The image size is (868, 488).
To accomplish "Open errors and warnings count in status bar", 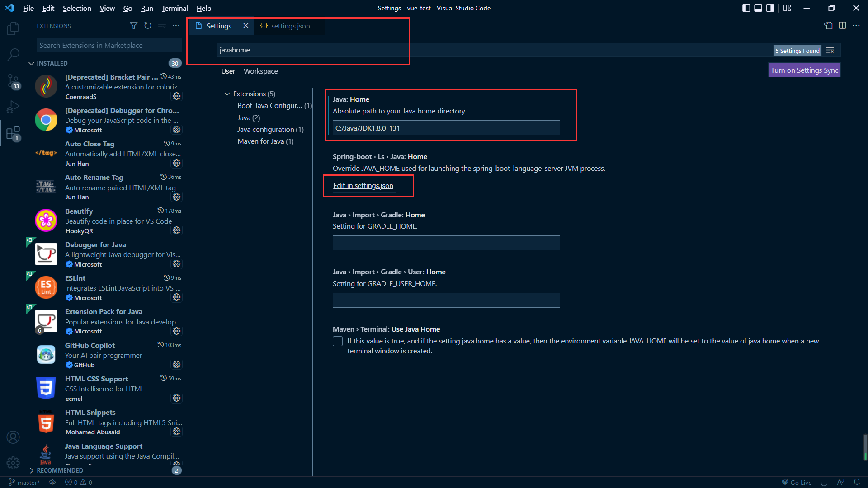I will coord(78,482).
